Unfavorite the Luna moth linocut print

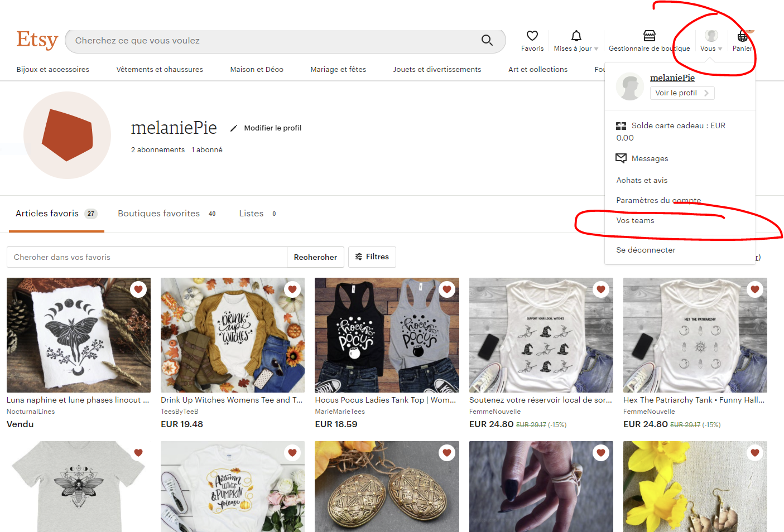pos(138,289)
